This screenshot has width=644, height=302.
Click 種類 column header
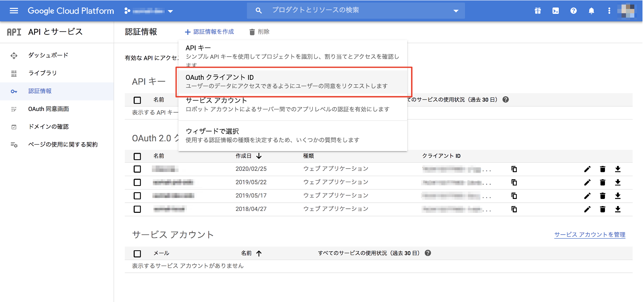click(308, 156)
